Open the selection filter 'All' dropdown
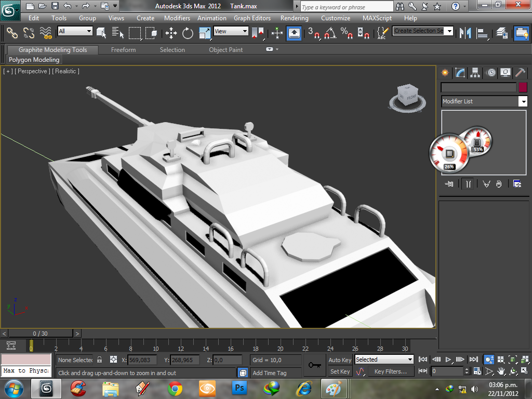Screen dimensions: 532x399 click(75, 31)
